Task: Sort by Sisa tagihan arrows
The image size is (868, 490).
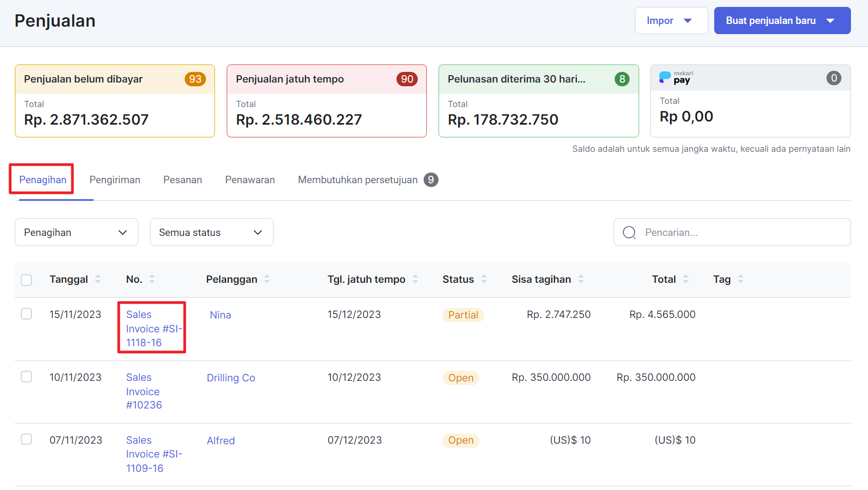Action: click(581, 279)
